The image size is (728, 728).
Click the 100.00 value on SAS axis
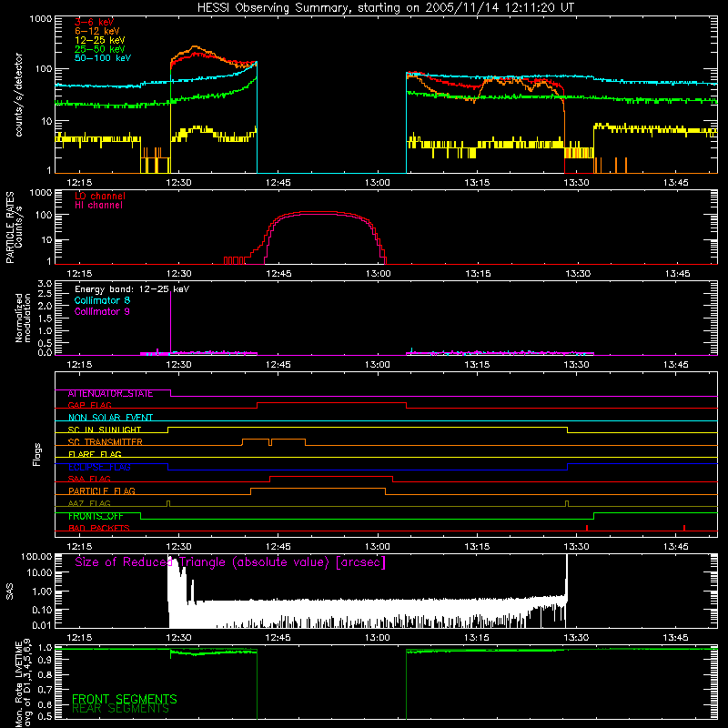click(x=36, y=557)
